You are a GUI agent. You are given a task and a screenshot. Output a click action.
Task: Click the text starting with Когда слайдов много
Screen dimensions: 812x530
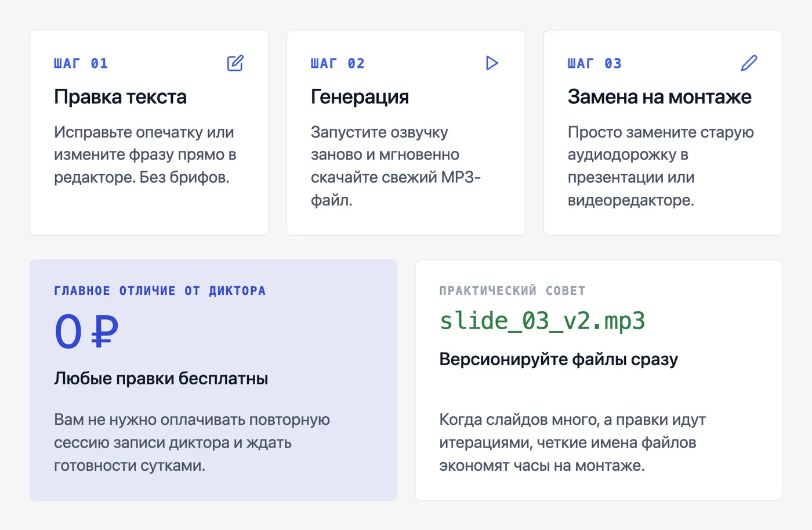(x=572, y=442)
